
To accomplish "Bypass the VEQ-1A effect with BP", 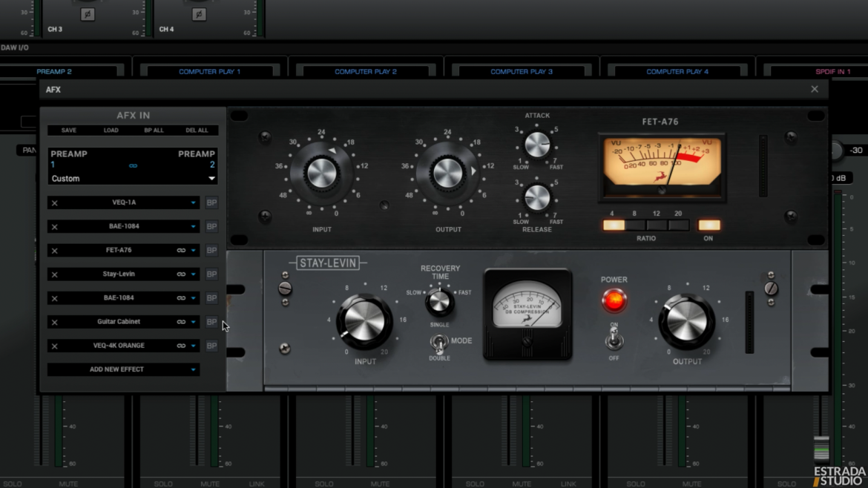I will 211,202.
